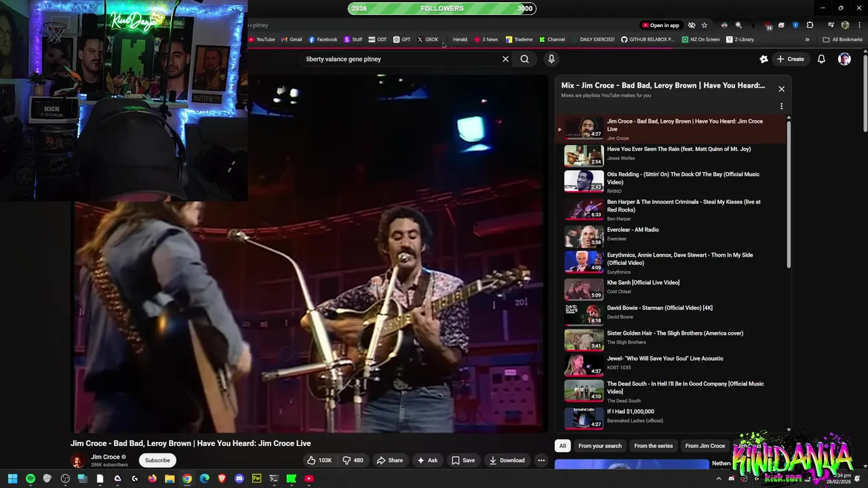This screenshot has height=488, width=868.
Task: Open Chrome three-dot menu
Action: click(x=859, y=25)
